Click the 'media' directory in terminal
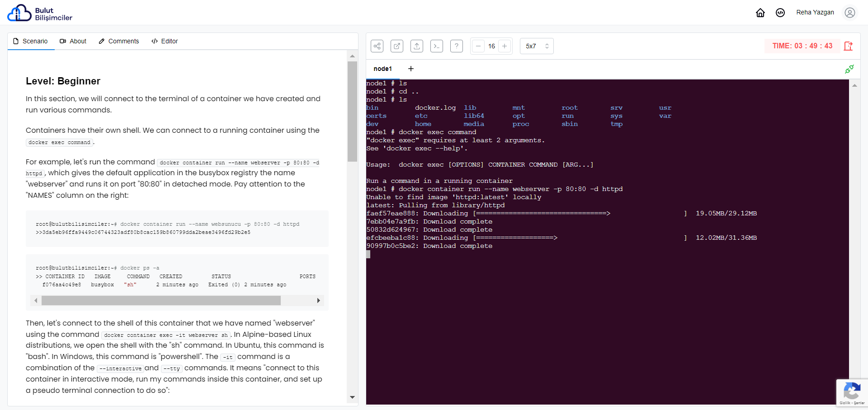 [474, 124]
